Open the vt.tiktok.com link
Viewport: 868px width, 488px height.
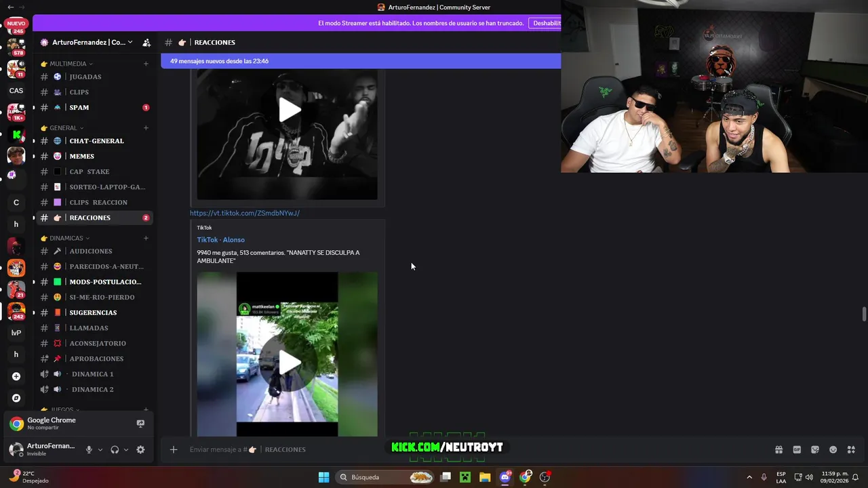pyautogui.click(x=245, y=213)
